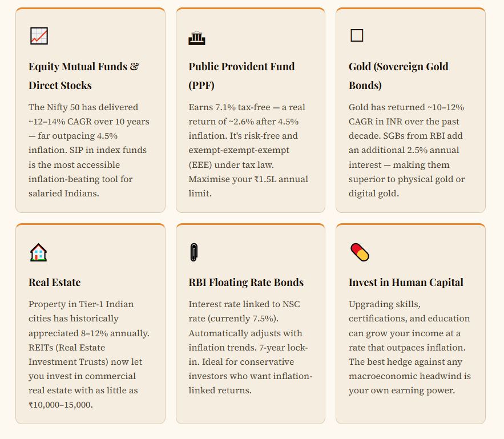Click the house icon above Real Estate
This screenshot has height=439, width=504.
click(38, 252)
